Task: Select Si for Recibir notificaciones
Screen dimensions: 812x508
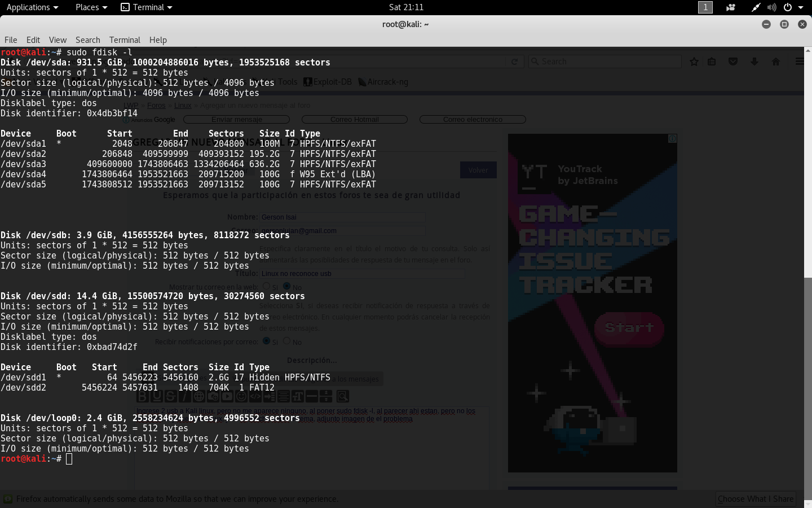Action: (x=266, y=341)
